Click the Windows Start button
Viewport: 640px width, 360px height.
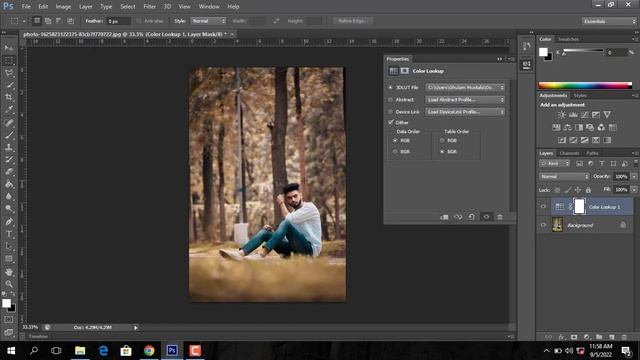pyautogui.click(x=11, y=351)
